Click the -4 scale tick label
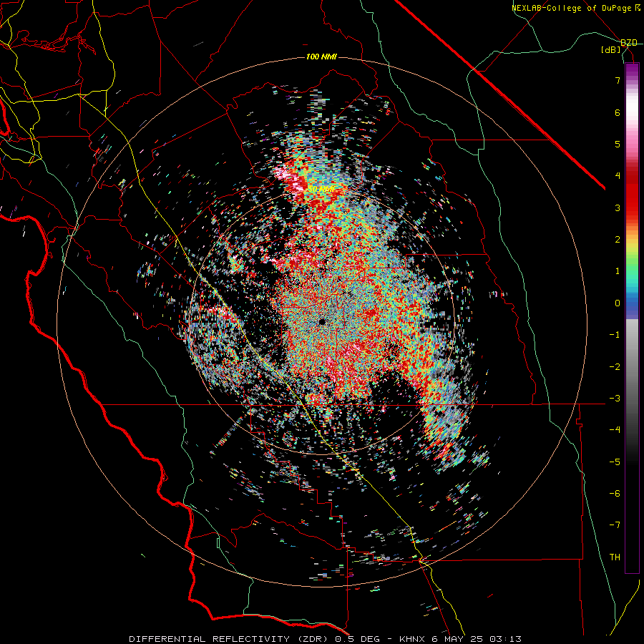This screenshot has height=644, width=644. [615, 430]
